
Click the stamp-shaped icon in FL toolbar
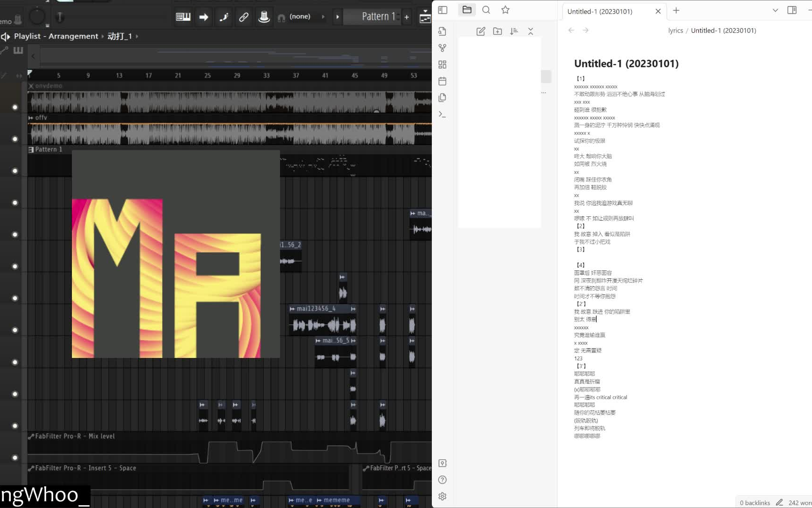click(264, 17)
